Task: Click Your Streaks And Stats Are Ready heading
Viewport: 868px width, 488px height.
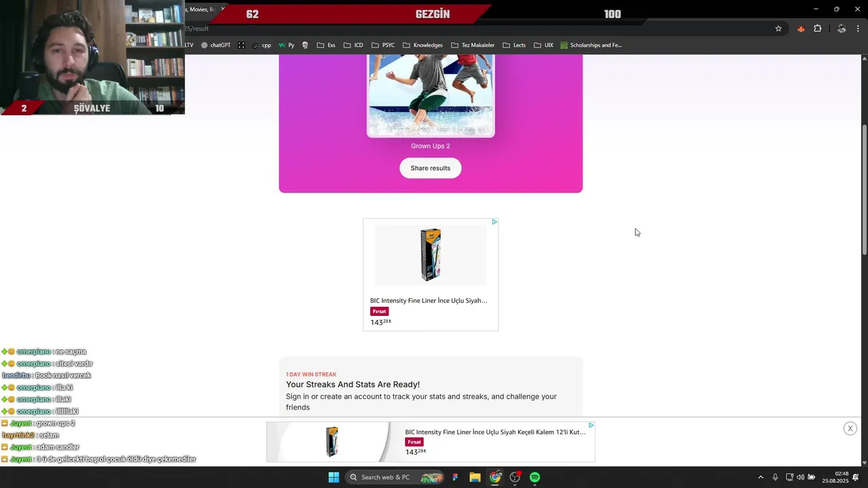Action: [353, 384]
